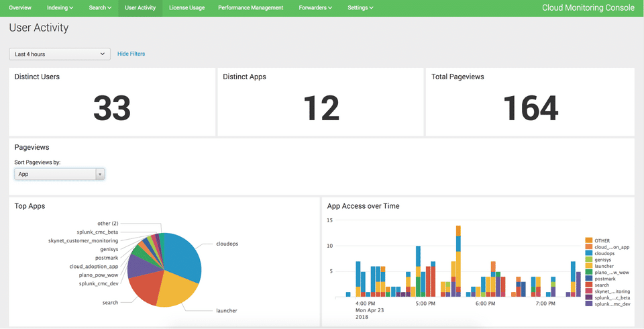
Task: Open the Sort Pageviews by App selector
Action: coord(60,174)
